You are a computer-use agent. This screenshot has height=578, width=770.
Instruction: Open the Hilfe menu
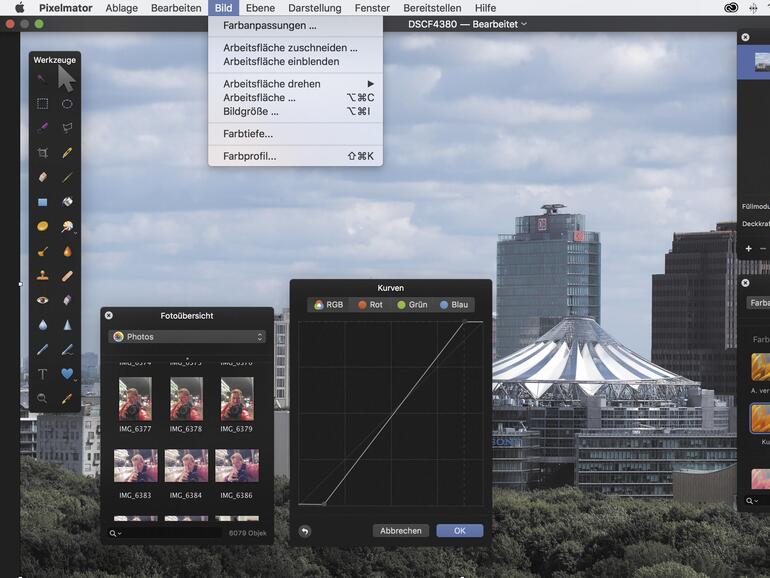pos(485,8)
